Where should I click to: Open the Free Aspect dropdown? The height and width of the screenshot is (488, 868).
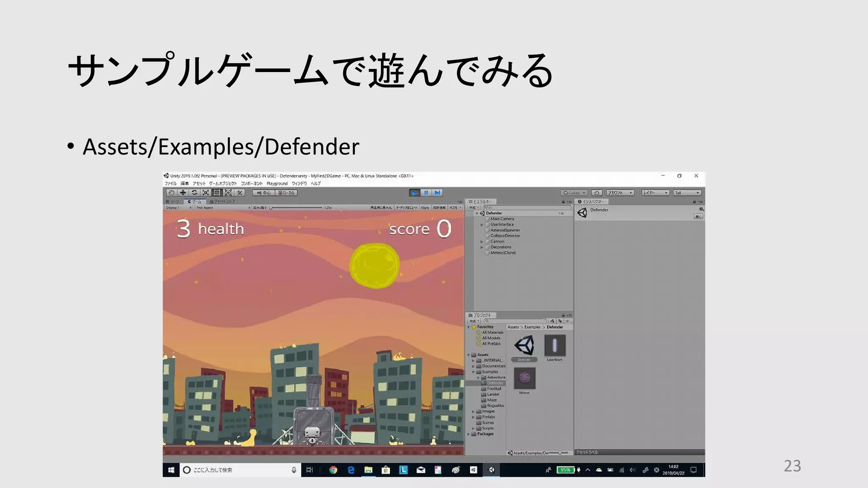point(223,208)
